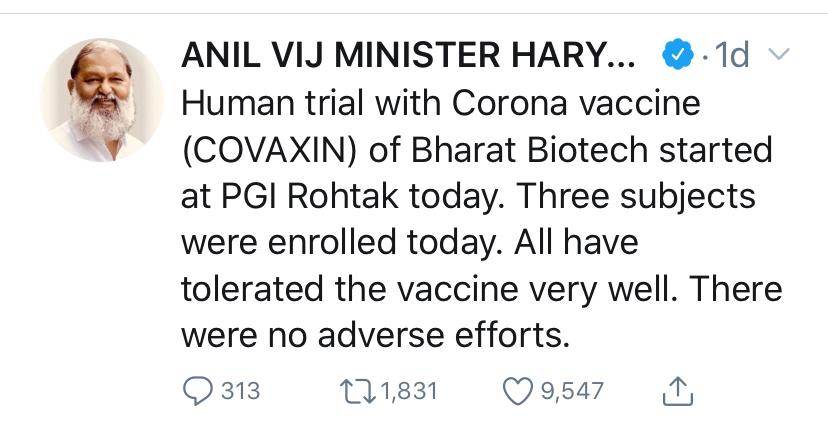Click the 1,831 retweets count
This screenshot has height=425, width=828.
410,391
